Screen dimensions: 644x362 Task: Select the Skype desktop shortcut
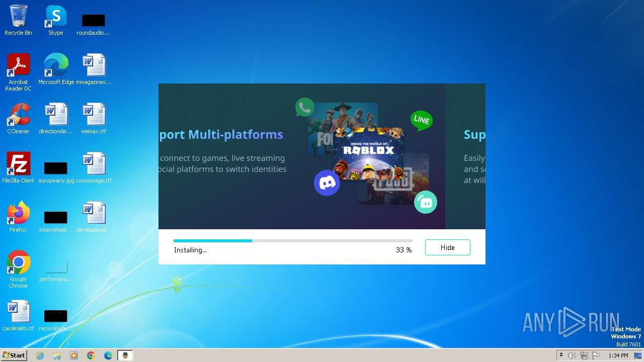pos(55,20)
